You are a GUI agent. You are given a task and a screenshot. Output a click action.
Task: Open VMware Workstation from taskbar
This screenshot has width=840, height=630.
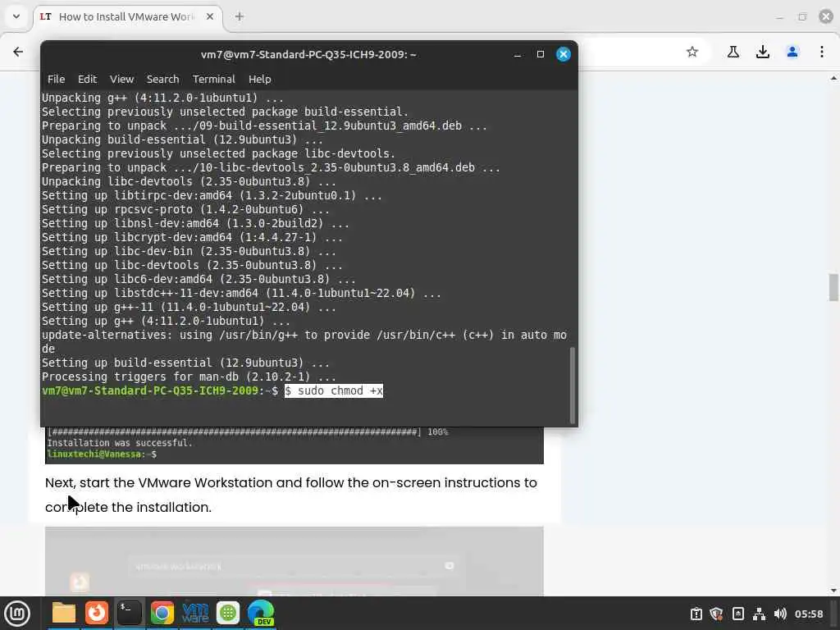(195, 613)
